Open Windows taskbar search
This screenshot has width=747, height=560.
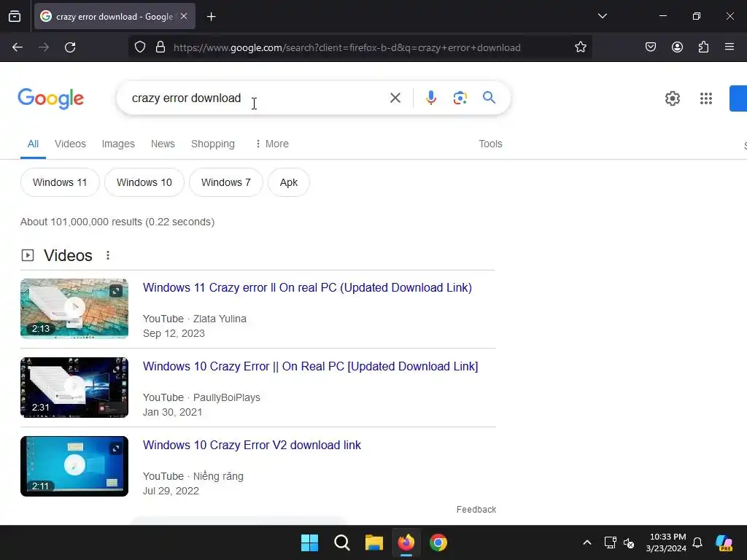click(341, 542)
